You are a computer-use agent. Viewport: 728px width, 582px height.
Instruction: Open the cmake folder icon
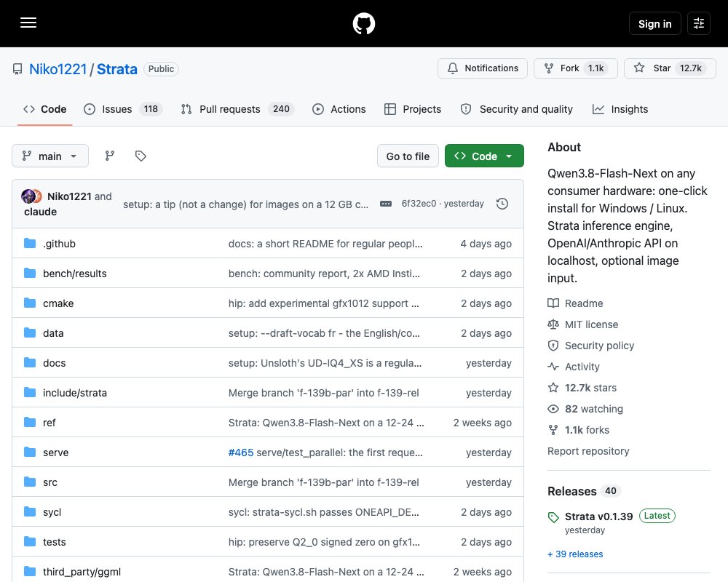coord(30,303)
